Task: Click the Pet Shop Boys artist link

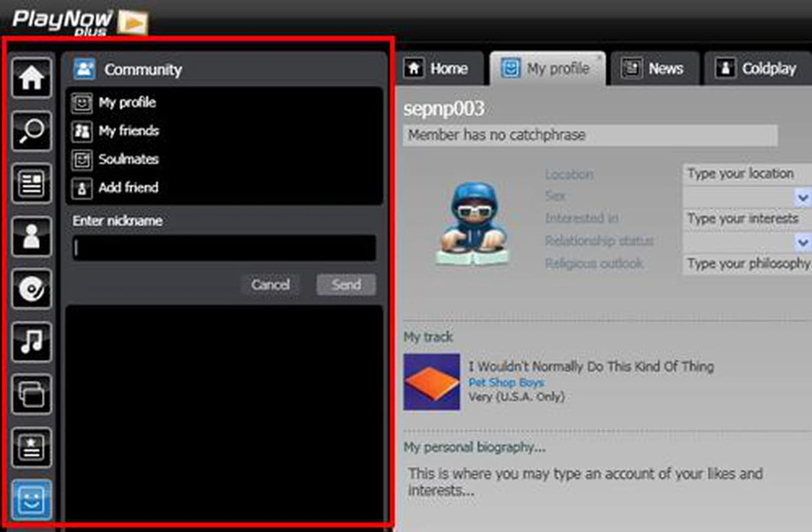Action: (506, 382)
